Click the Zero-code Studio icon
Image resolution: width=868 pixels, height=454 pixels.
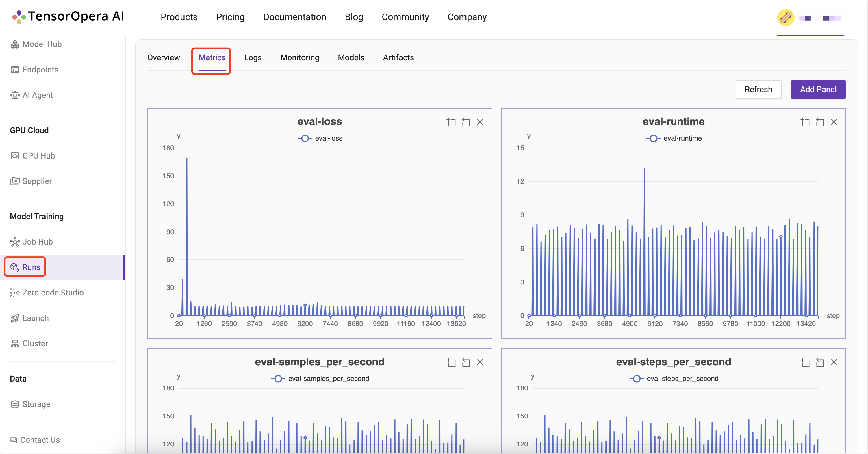pyautogui.click(x=15, y=293)
